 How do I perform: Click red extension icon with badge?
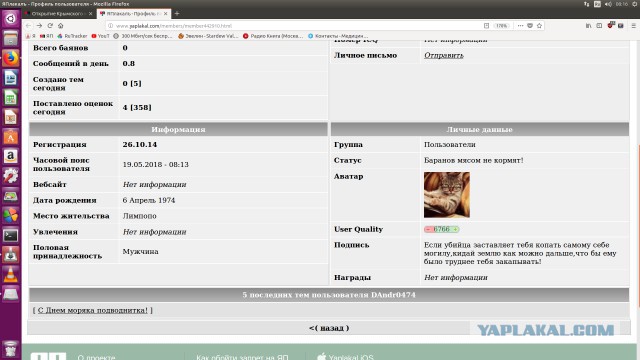(611, 25)
